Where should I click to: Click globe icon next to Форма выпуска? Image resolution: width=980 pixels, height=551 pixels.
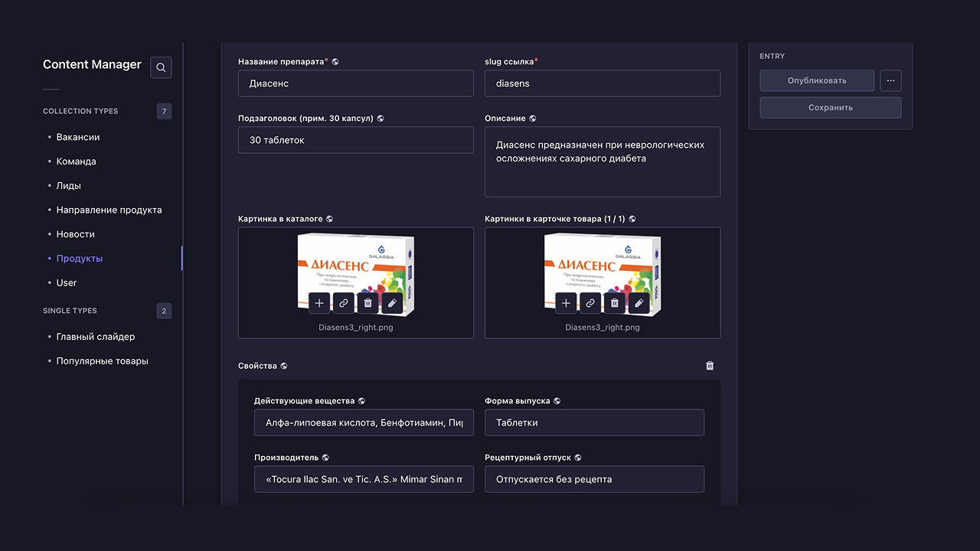[557, 401]
